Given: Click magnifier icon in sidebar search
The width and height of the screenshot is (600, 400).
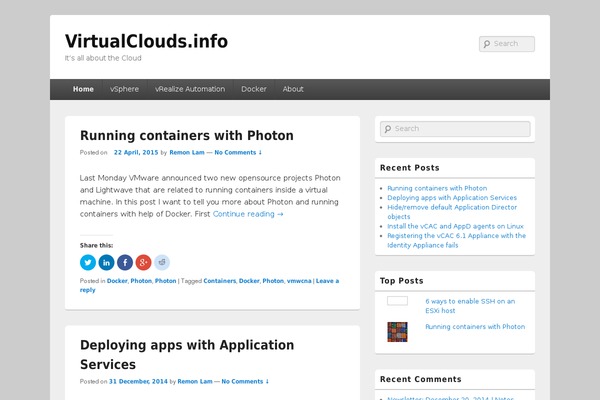Looking at the screenshot, I should coord(388,129).
